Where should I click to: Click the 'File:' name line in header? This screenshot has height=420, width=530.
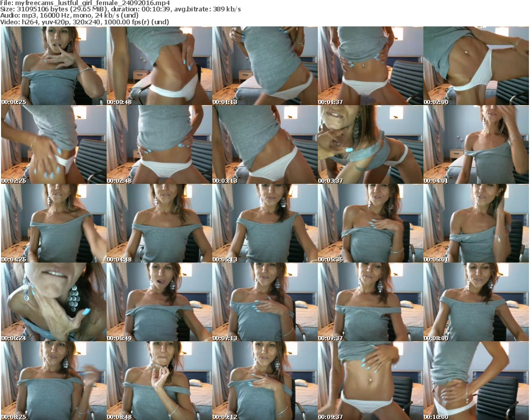(x=85, y=3)
